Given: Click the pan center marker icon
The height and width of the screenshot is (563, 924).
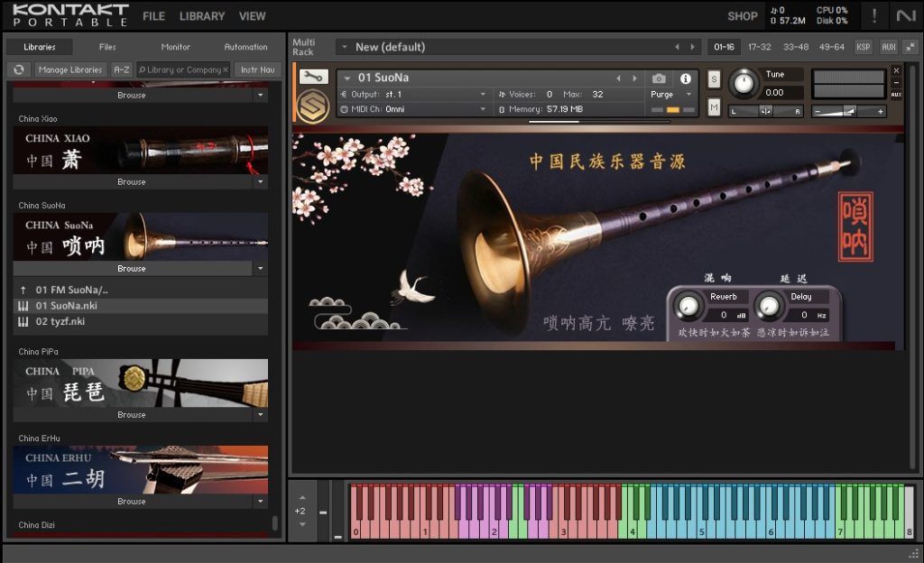Looking at the screenshot, I should point(765,111).
